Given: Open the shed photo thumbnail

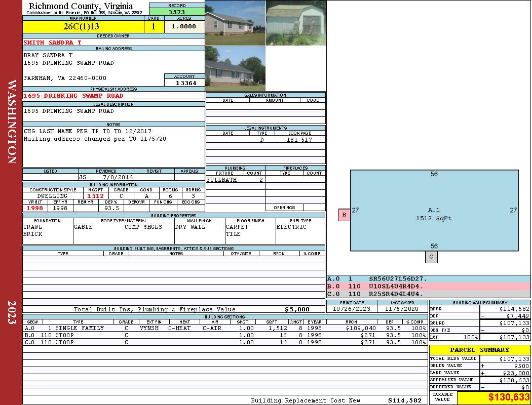Looking at the screenshot, I should [x=295, y=23].
